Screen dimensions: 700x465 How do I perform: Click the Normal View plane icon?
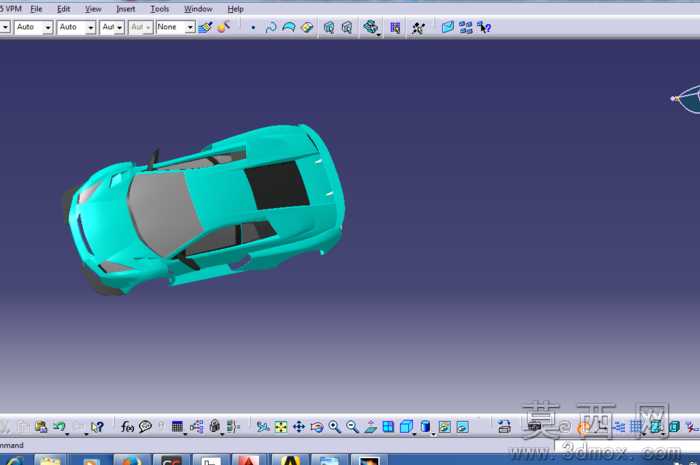click(x=371, y=427)
